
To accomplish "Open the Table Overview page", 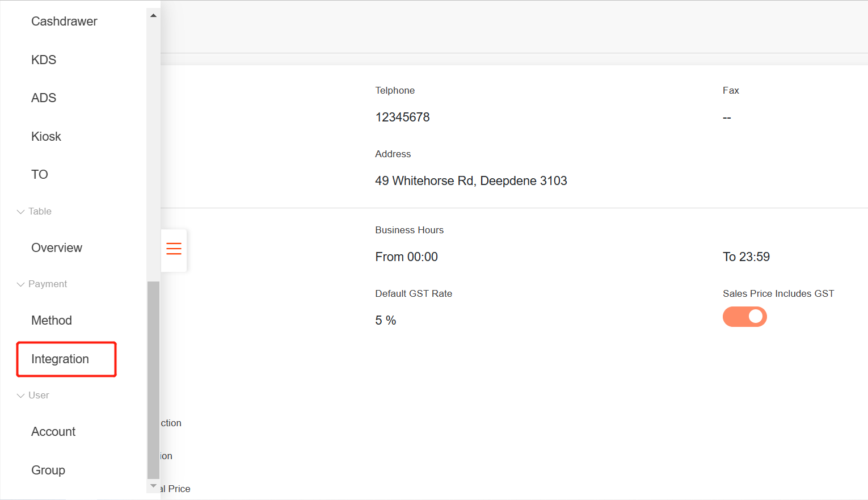I will pyautogui.click(x=57, y=247).
